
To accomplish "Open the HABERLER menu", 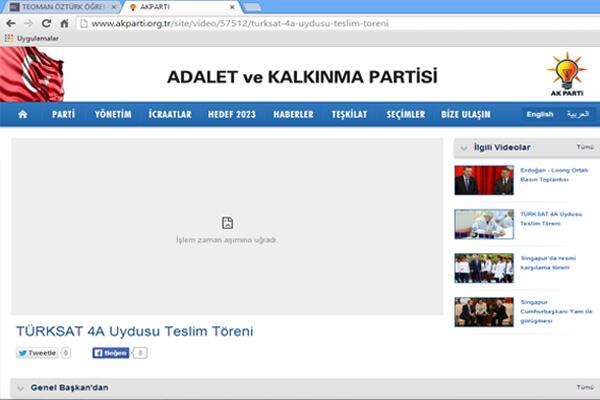I will pyautogui.click(x=293, y=114).
